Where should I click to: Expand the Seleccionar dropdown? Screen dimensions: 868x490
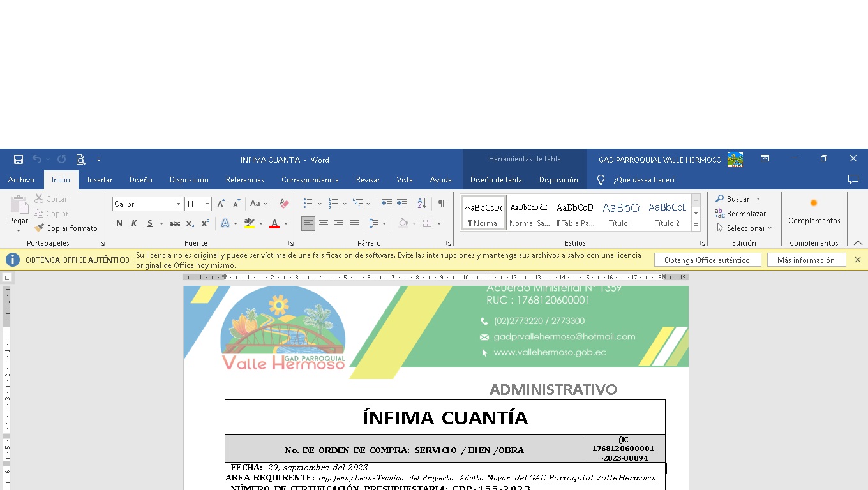pos(745,228)
